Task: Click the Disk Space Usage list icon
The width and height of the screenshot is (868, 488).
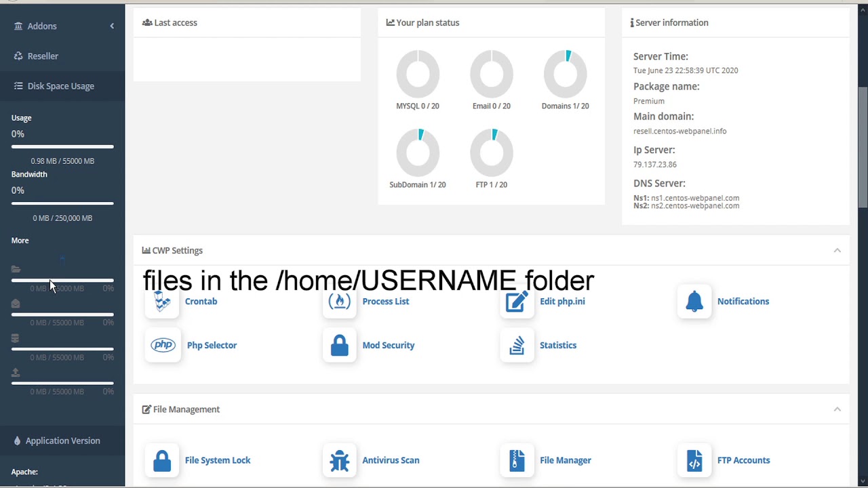Action: click(18, 86)
